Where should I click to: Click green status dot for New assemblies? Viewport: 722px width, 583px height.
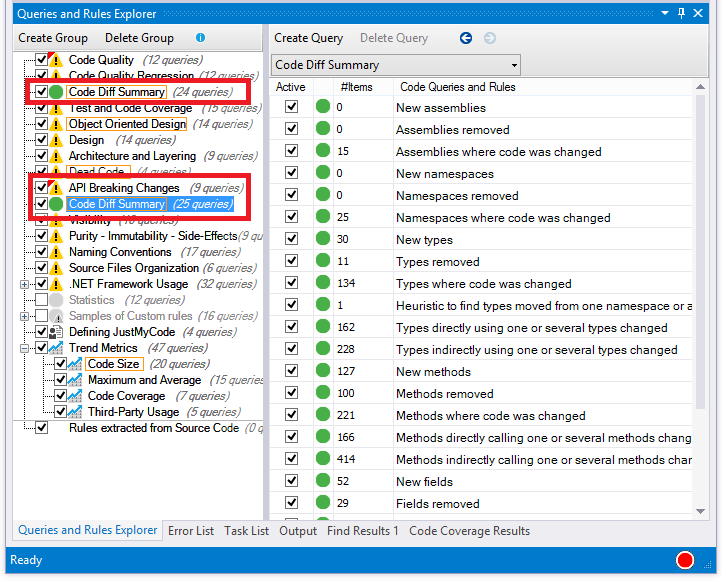coord(323,107)
